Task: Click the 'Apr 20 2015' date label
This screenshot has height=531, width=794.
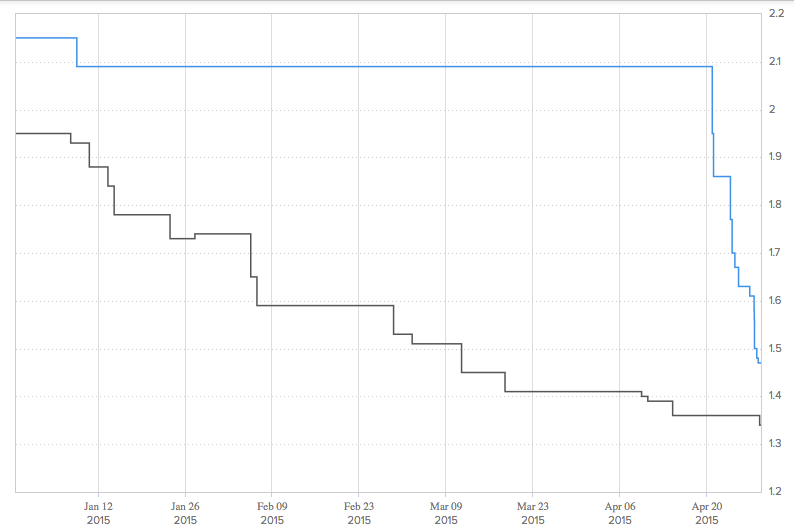Action: [x=707, y=513]
